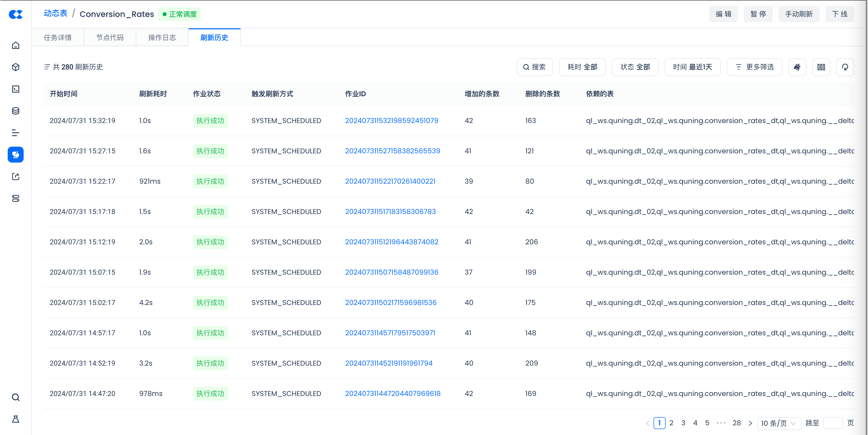Image resolution: width=868 pixels, height=435 pixels.
Task: Go to page 28 in pagination
Action: [736, 423]
